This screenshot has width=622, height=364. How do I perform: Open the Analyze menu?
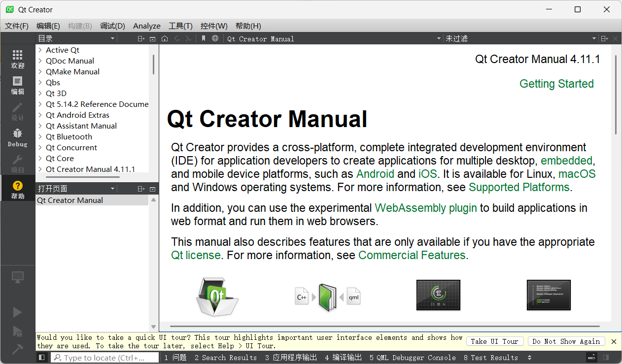pyautogui.click(x=147, y=26)
